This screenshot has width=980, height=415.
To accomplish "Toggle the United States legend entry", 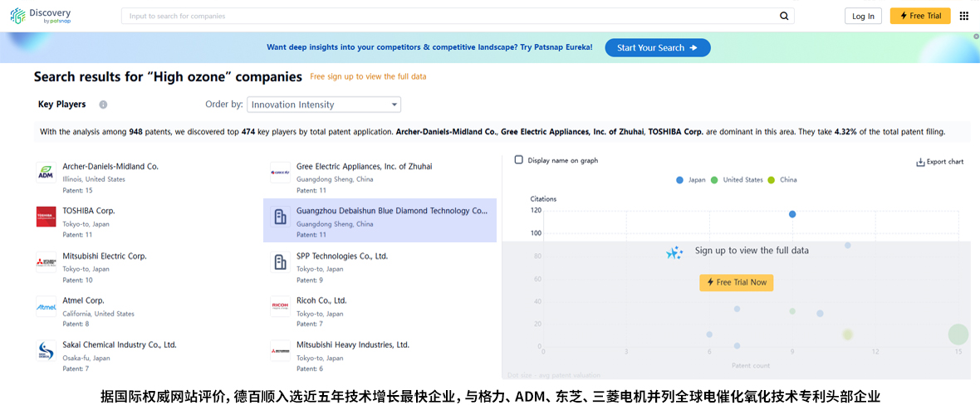I will (x=737, y=180).
